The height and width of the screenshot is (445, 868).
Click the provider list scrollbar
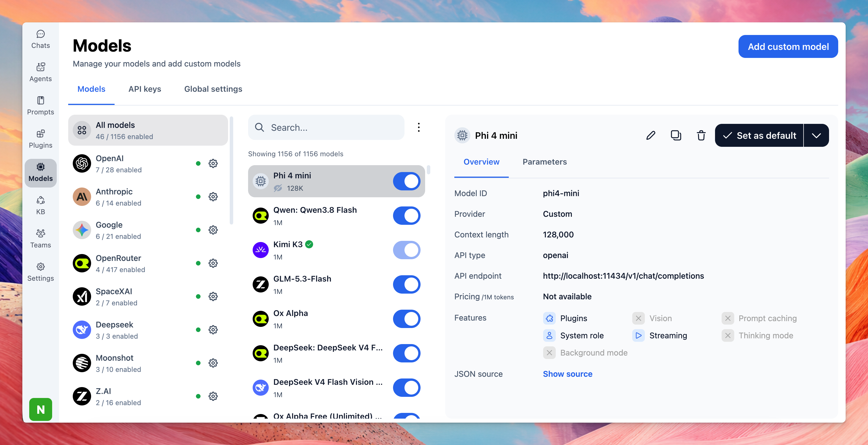pos(231,170)
